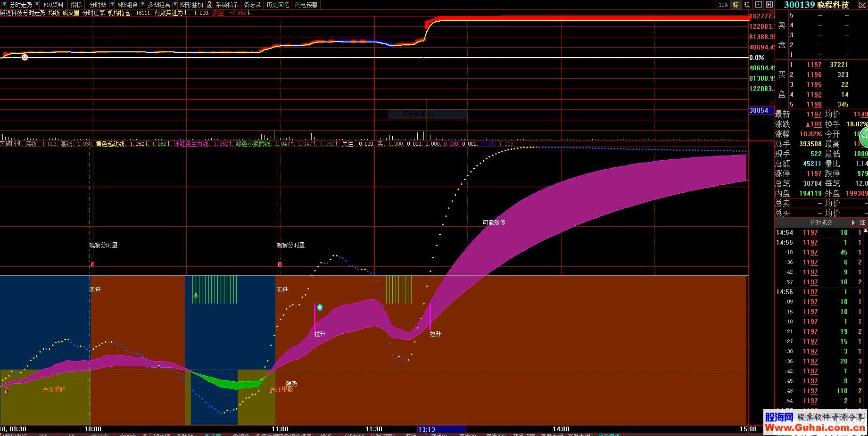Click the house icon above 拉升 label
Viewport: 868px width, 436px height.
click(x=320, y=307)
